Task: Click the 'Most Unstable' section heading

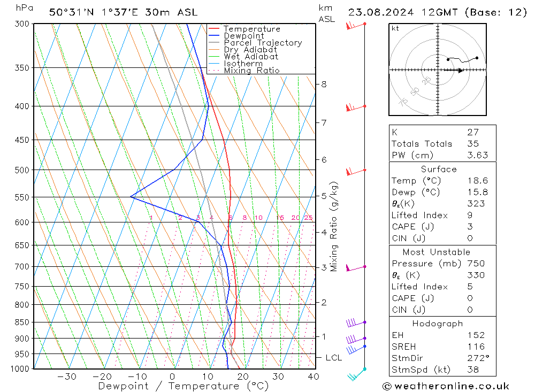Action: pos(437,252)
